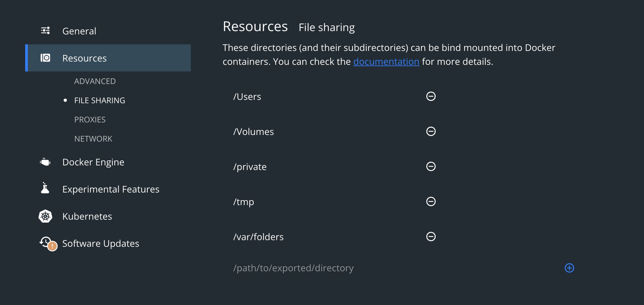
Task: Click the Docker Engine whale icon
Action: click(x=45, y=162)
